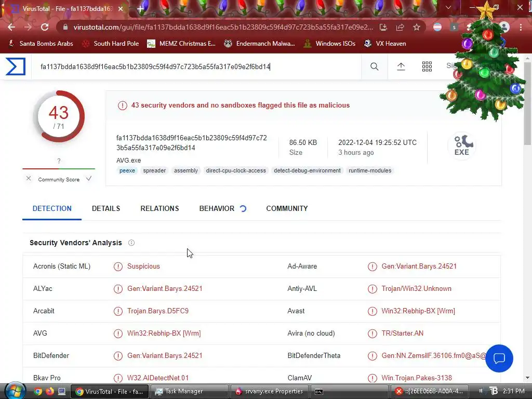Upvote with the Community Score check icon
This screenshot has width=532, height=399.
point(88,179)
